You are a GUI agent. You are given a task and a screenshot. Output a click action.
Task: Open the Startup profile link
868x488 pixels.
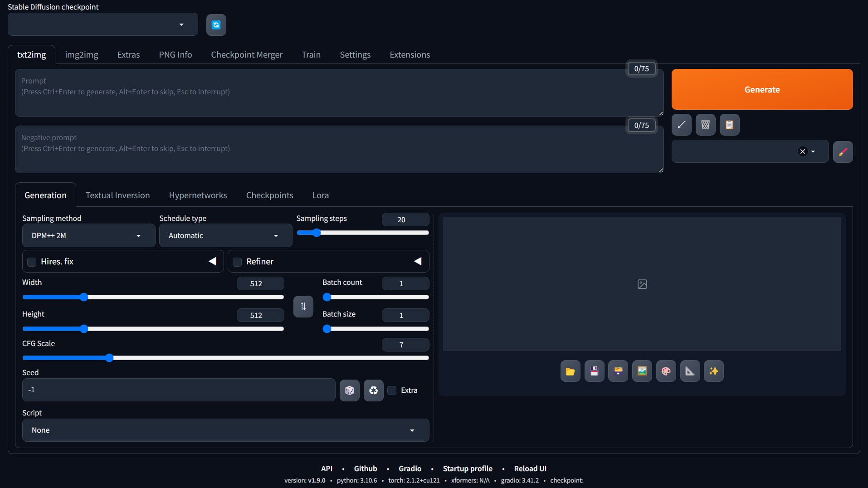pos(468,468)
